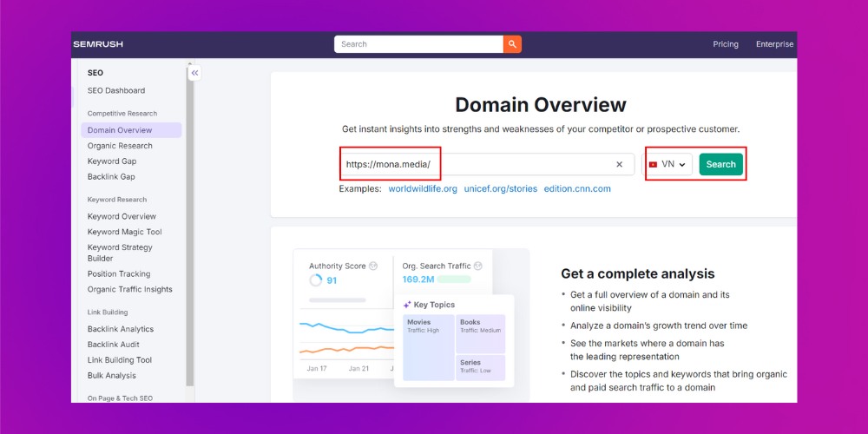The image size is (868, 434).
Task: Open Organic Research in sidebar
Action: (x=120, y=146)
